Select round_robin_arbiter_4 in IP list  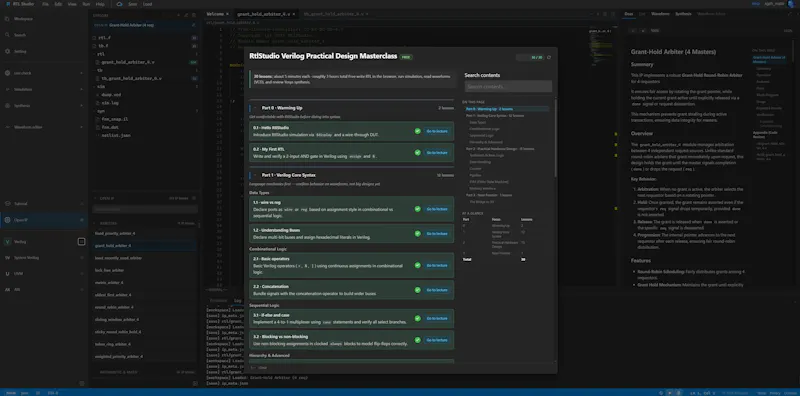pyautogui.click(x=114, y=307)
